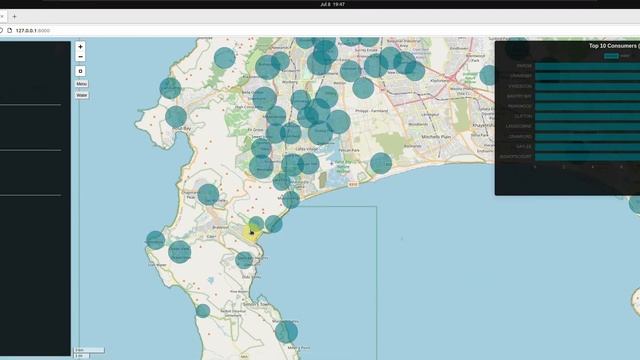Image resolution: width=640 pixels, height=360 pixels.
Task: Click the bottom bar in Top 10 Consumers chart
Action: tap(587, 157)
